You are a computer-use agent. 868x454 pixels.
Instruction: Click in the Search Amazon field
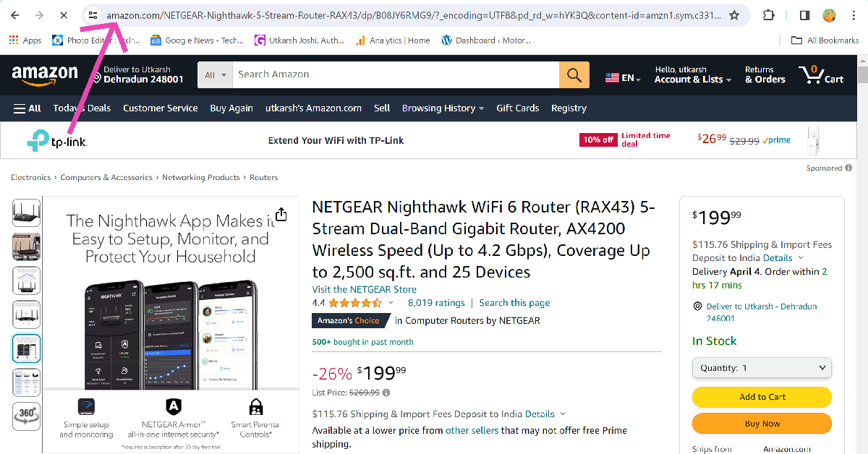396,74
